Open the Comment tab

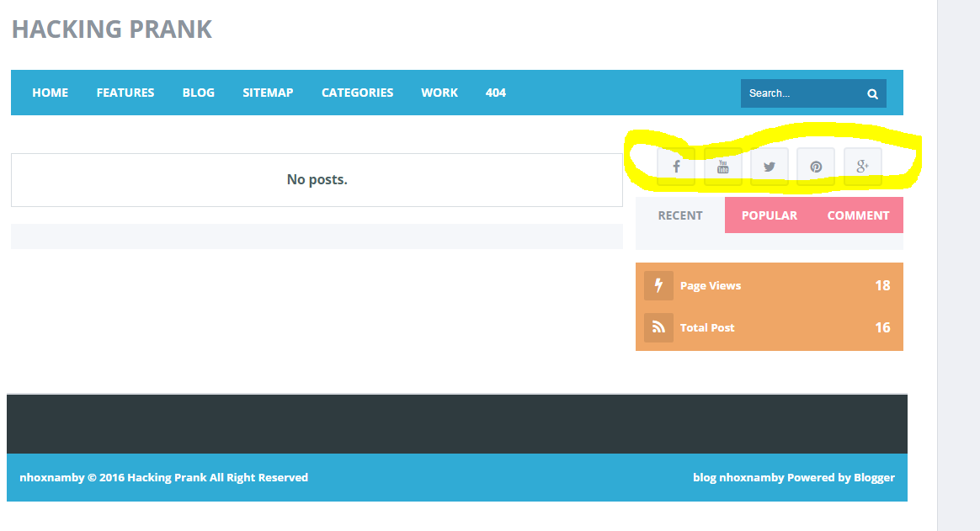(858, 215)
